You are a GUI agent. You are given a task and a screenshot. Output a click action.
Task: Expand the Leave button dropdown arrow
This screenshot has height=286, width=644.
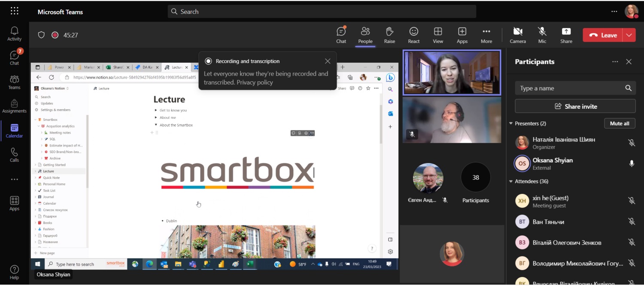(x=629, y=35)
